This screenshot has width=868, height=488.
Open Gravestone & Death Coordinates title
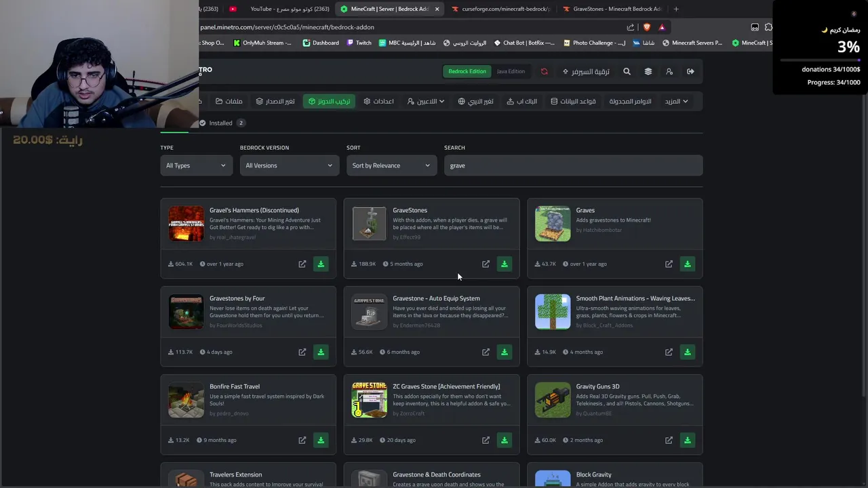[437, 474]
